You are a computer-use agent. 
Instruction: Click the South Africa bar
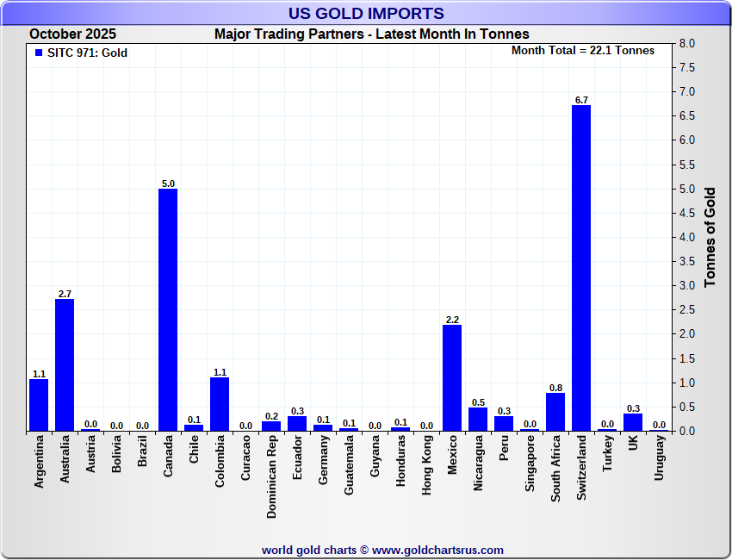tap(555, 412)
